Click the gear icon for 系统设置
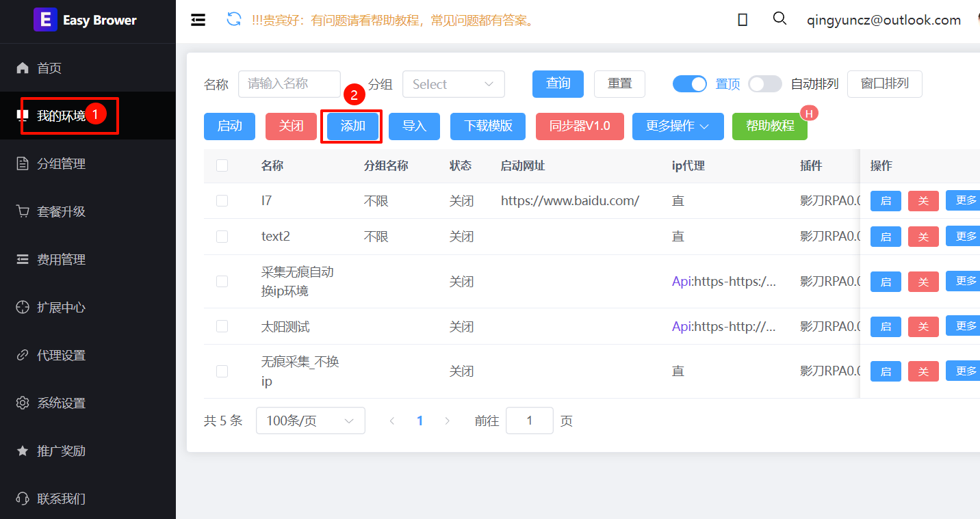This screenshot has width=980, height=519. click(23, 403)
